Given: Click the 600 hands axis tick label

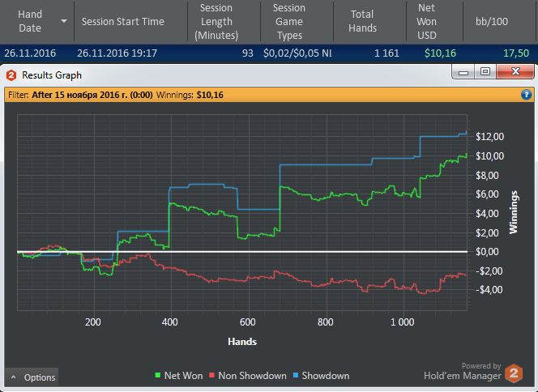Looking at the screenshot, I should click(247, 322).
